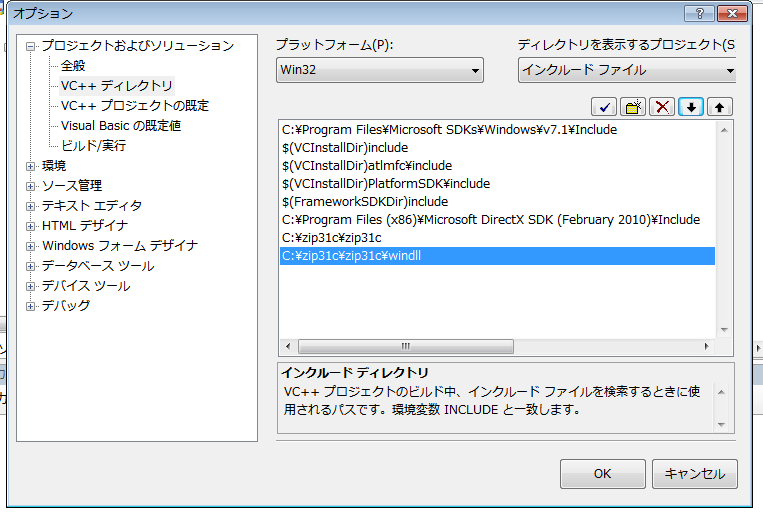Expand the HTML デザイナ tree node
Screen dimensions: 763x521
coord(30,226)
